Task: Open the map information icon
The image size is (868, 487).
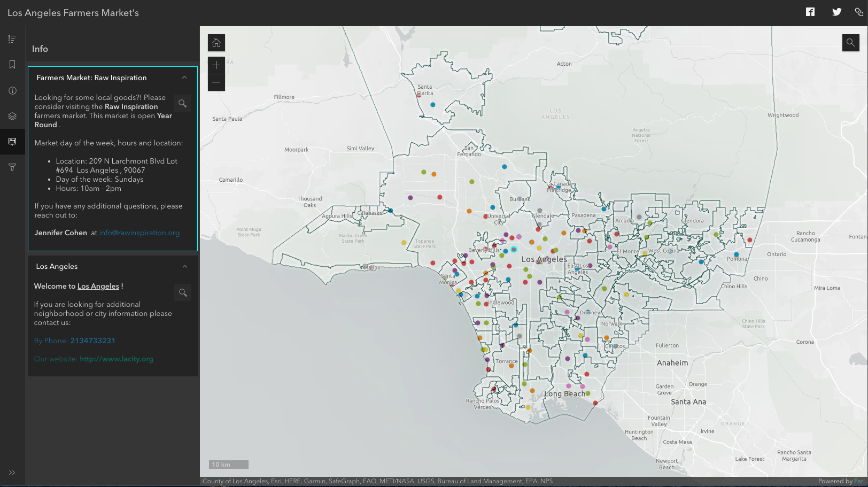Action: tap(12, 90)
